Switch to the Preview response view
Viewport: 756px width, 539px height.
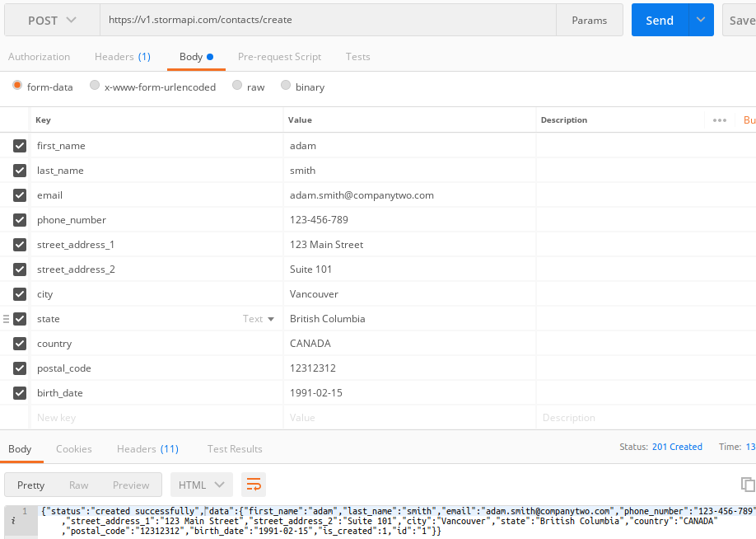pyautogui.click(x=131, y=485)
